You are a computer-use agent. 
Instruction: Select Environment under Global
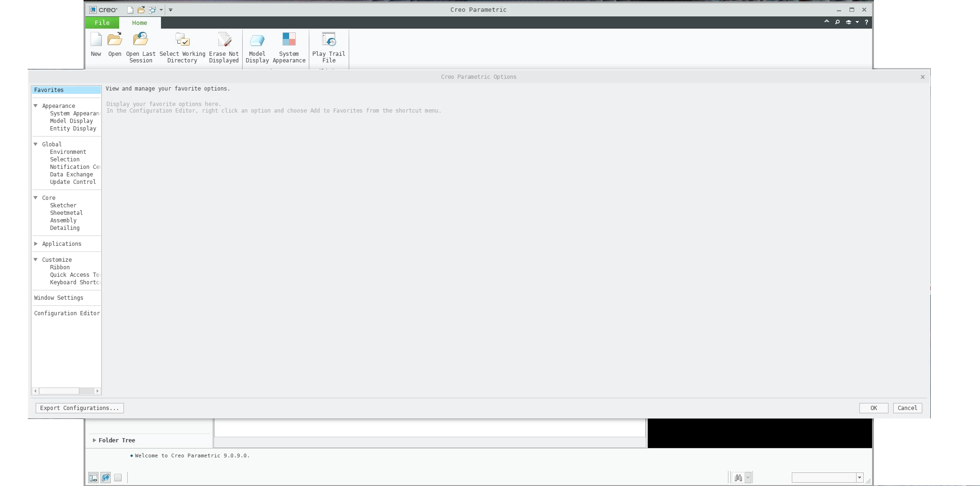pyautogui.click(x=68, y=152)
